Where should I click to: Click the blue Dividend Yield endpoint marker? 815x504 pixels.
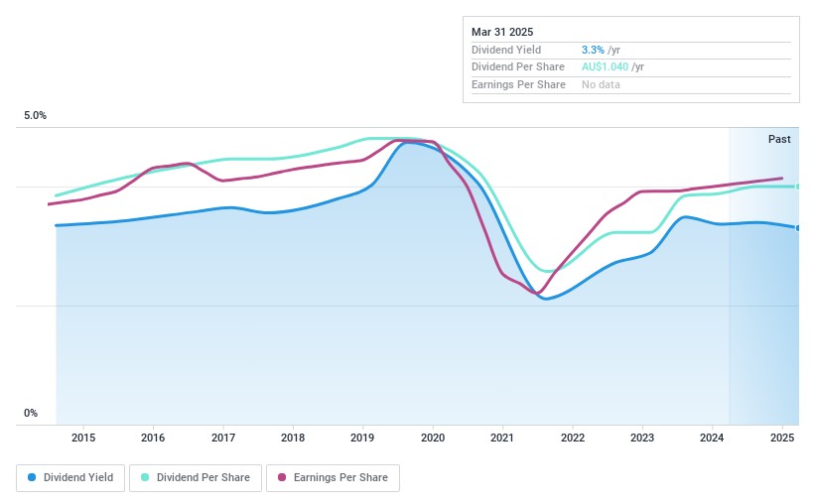point(798,227)
